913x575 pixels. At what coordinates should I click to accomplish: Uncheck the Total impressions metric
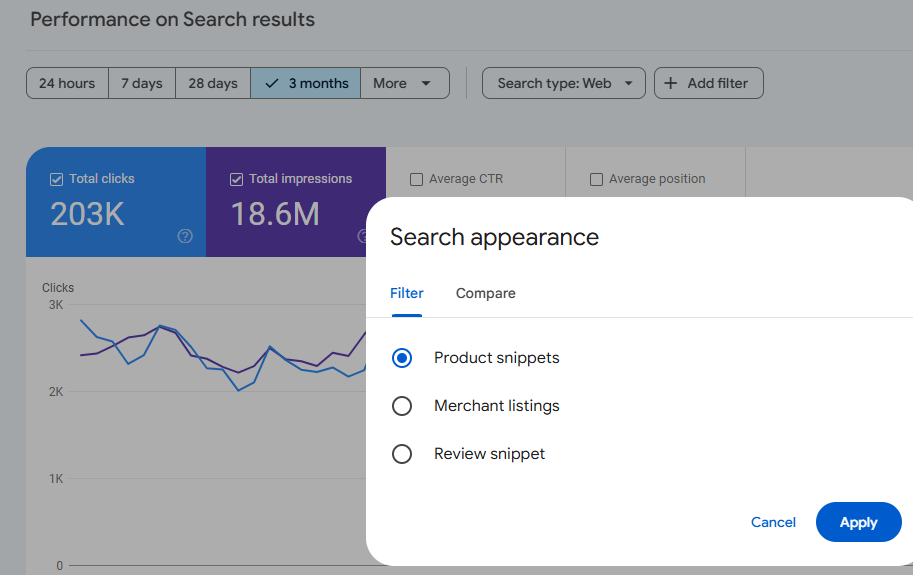pyautogui.click(x=237, y=180)
